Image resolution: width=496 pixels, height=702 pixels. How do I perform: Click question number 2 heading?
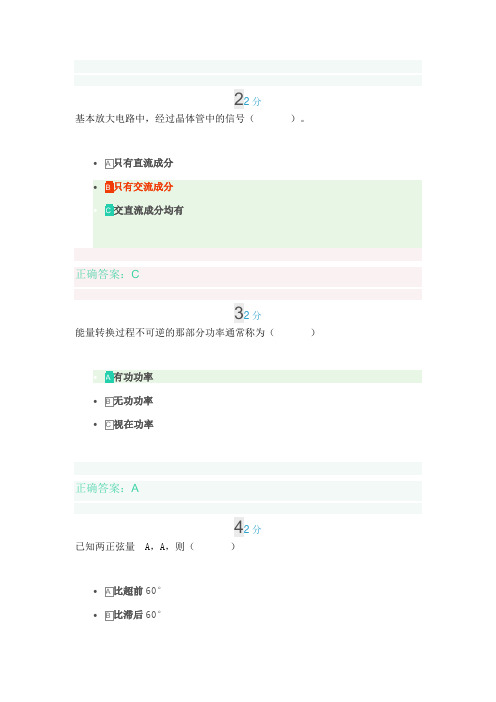[239, 99]
